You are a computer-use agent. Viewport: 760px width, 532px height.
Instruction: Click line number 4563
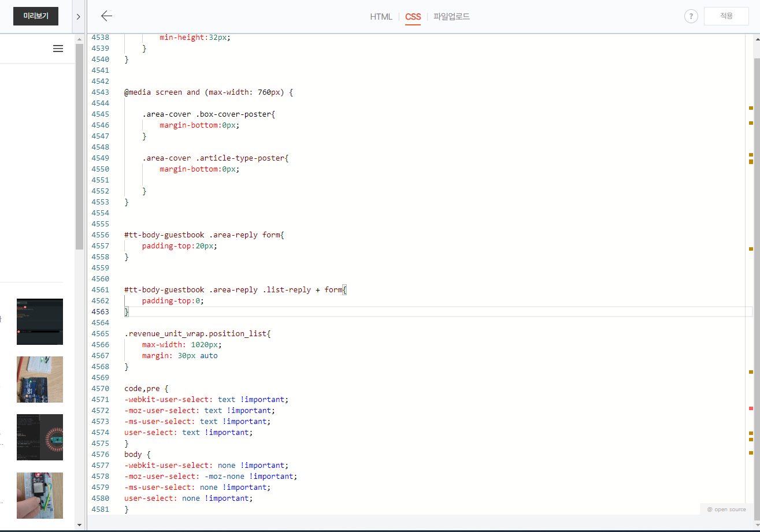click(100, 312)
